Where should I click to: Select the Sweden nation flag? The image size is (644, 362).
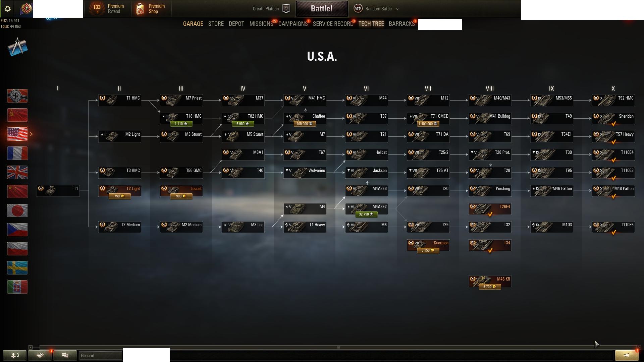(x=17, y=268)
